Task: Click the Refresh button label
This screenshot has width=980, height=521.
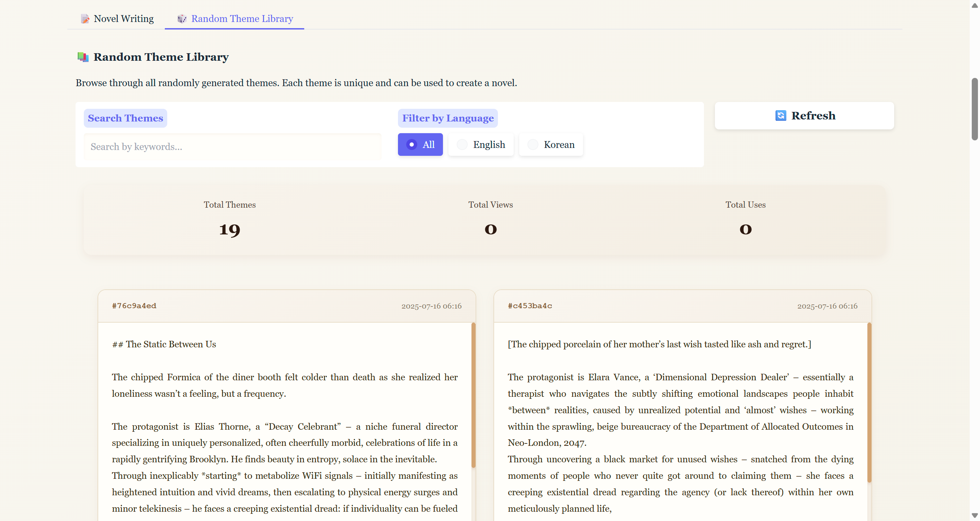Action: click(x=813, y=116)
